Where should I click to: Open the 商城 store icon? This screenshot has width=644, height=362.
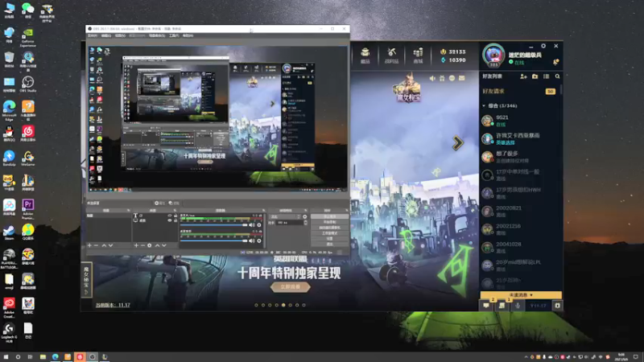click(418, 56)
